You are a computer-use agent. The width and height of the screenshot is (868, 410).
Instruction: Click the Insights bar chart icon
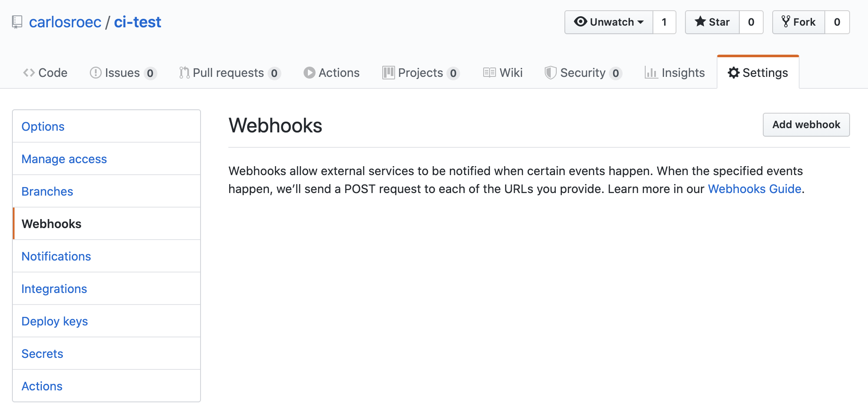pyautogui.click(x=651, y=73)
